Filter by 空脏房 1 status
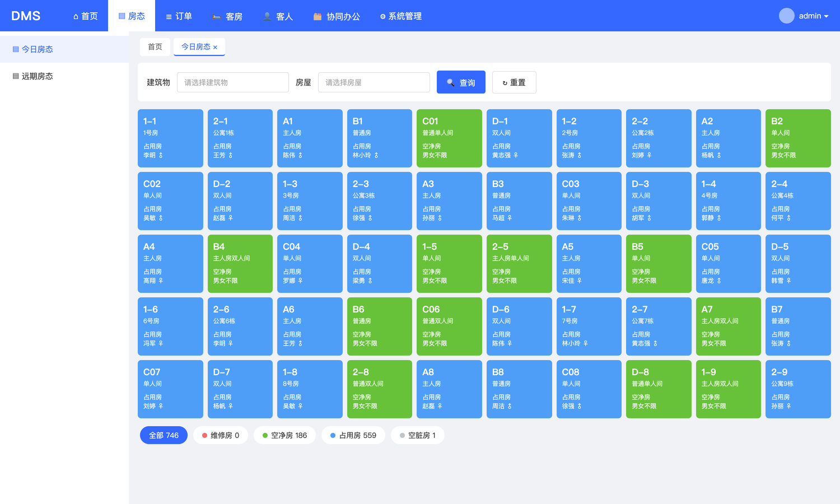 tap(418, 435)
